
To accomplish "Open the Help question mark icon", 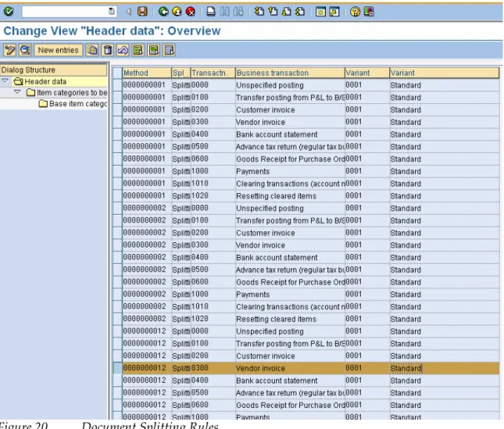I will click(355, 12).
